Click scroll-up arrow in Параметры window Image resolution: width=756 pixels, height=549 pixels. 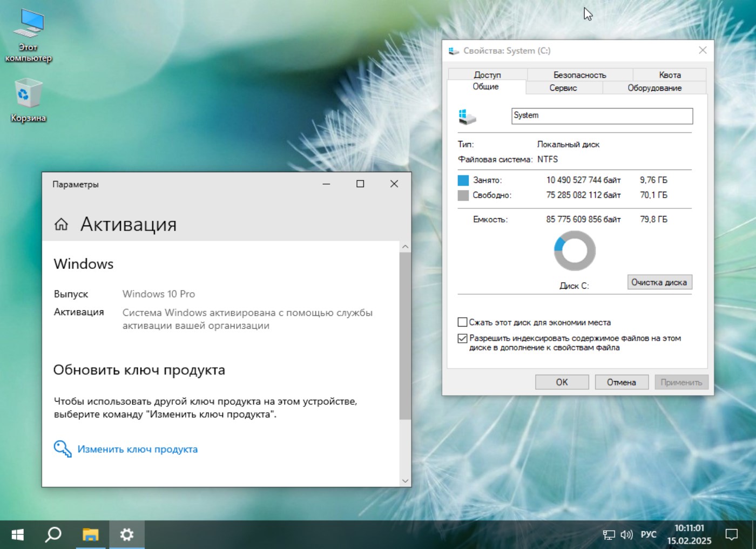click(x=405, y=247)
